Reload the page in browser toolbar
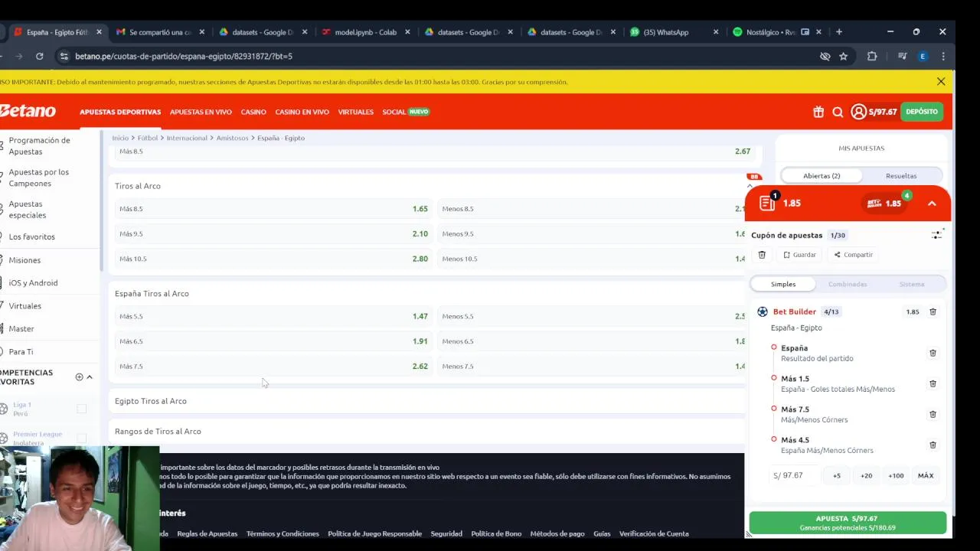The height and width of the screenshot is (551, 980). pos(39,56)
